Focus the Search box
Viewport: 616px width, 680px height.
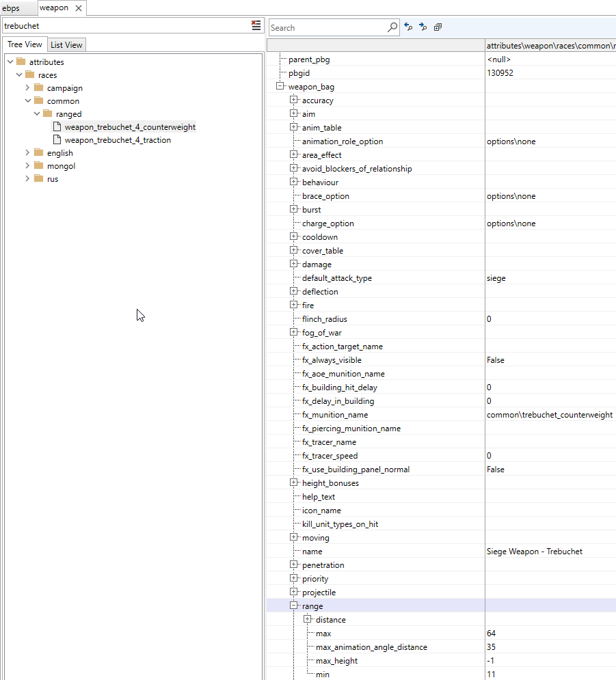tap(328, 28)
